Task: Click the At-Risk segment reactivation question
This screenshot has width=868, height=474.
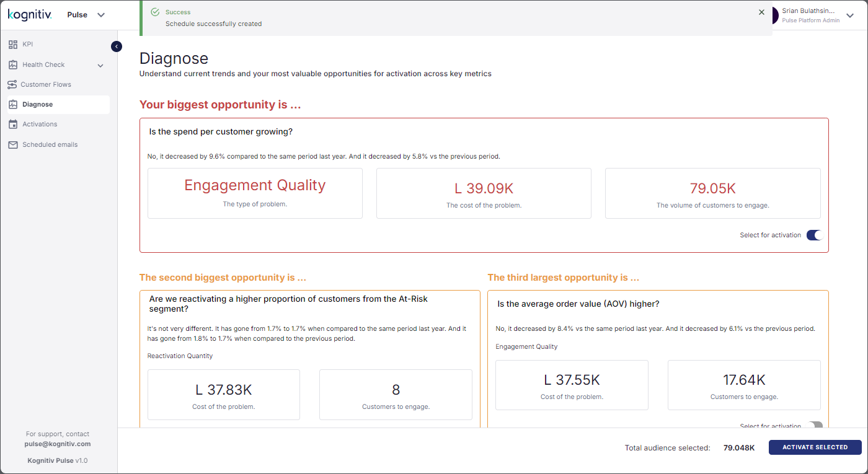Action: click(x=288, y=304)
